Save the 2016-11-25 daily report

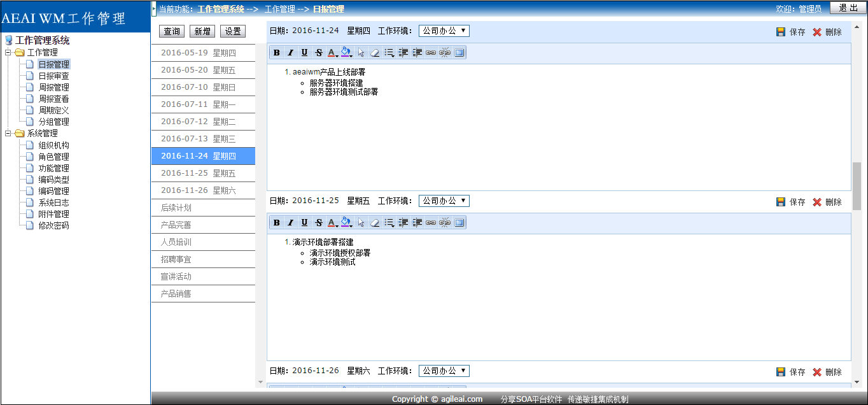click(791, 202)
